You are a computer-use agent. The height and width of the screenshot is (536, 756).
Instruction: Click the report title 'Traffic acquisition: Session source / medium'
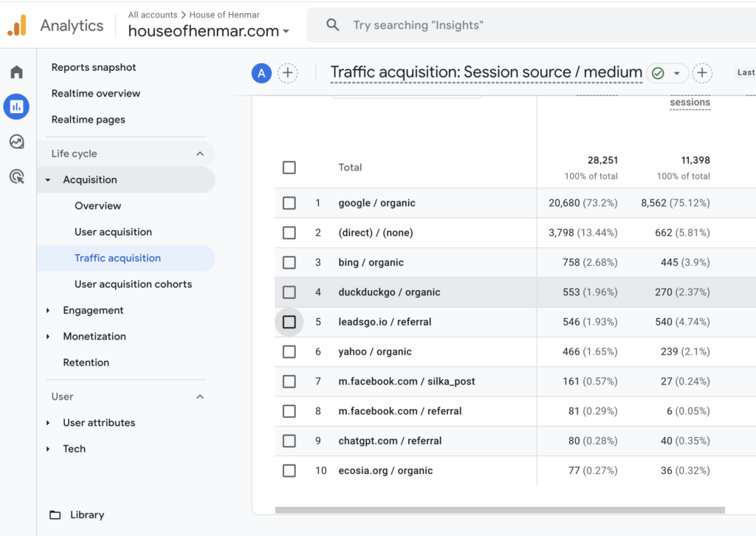coord(486,72)
